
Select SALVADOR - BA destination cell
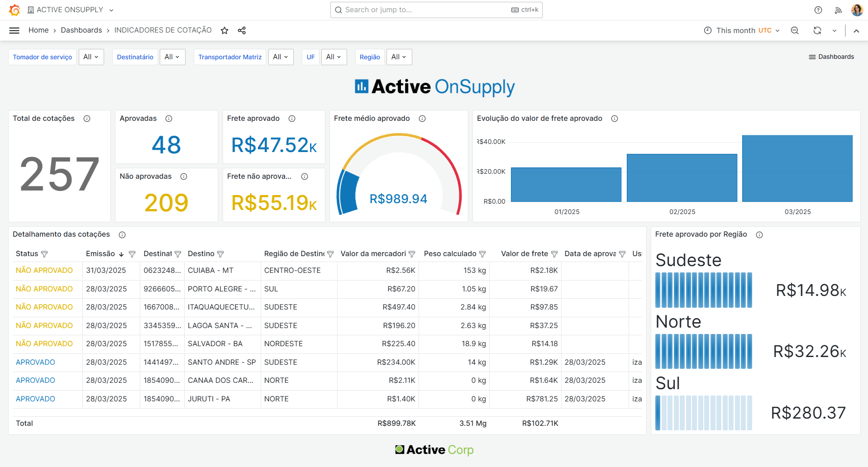click(x=222, y=344)
